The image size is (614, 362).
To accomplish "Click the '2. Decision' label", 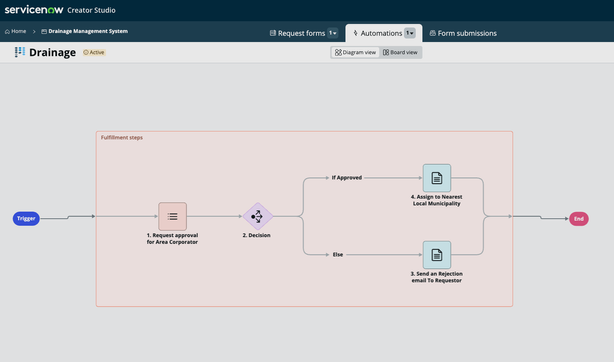I will [x=256, y=235].
